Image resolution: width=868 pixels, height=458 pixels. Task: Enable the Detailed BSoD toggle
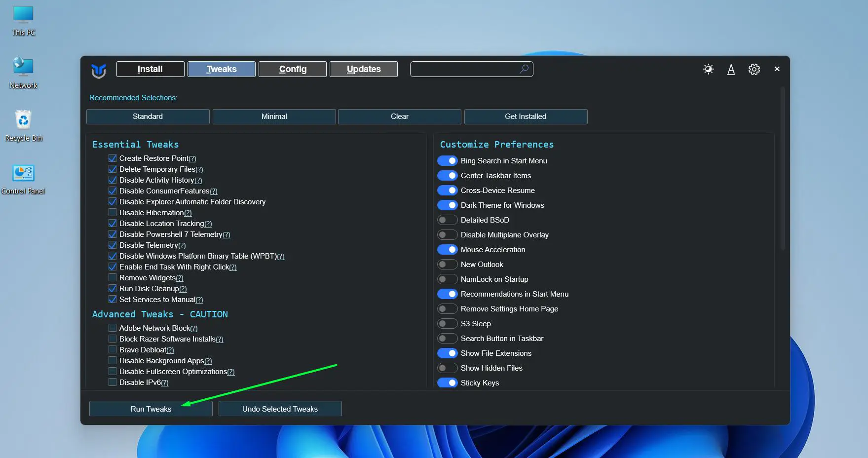click(447, 220)
